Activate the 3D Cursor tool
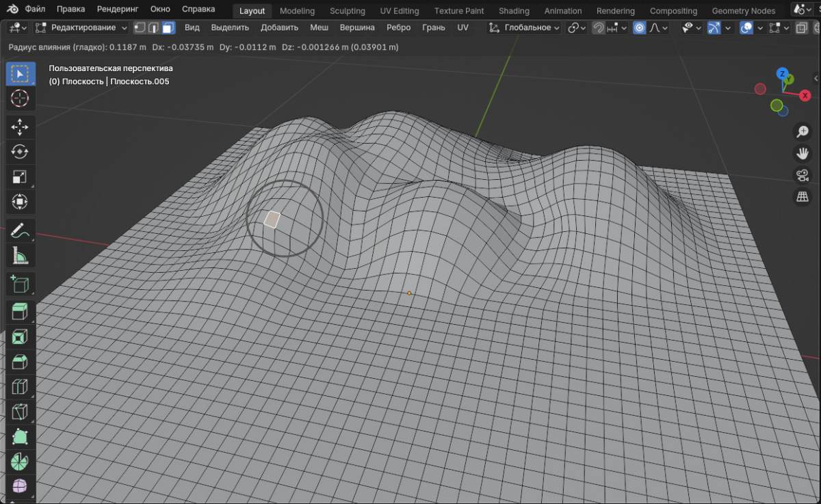Screen dimensions: 821x504 (x=20, y=98)
